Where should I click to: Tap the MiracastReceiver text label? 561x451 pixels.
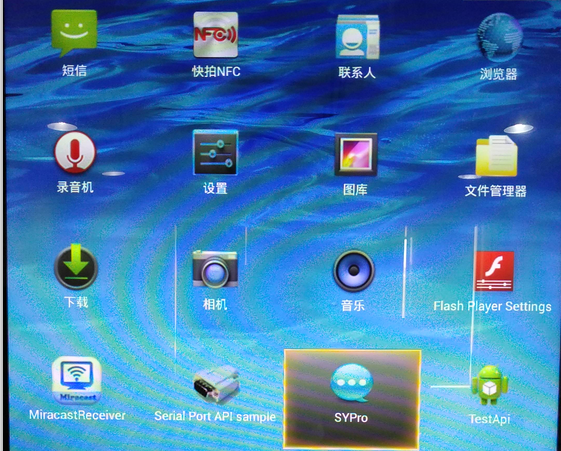(x=77, y=415)
